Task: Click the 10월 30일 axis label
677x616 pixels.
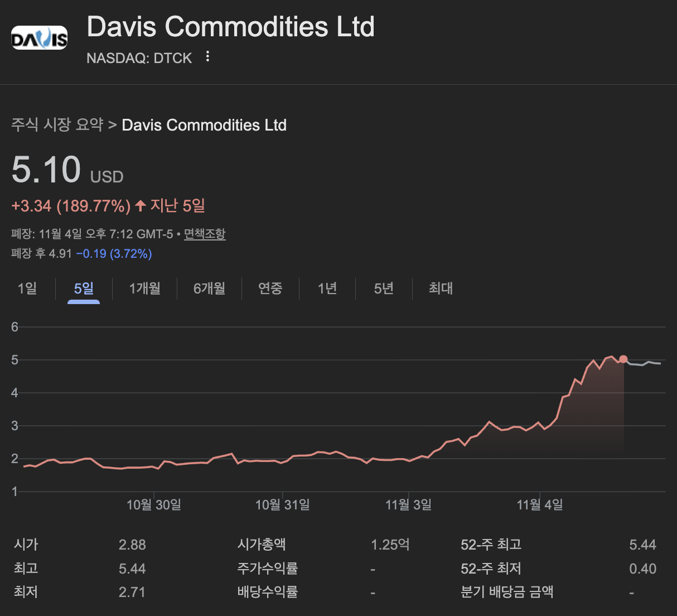Action: point(154,505)
